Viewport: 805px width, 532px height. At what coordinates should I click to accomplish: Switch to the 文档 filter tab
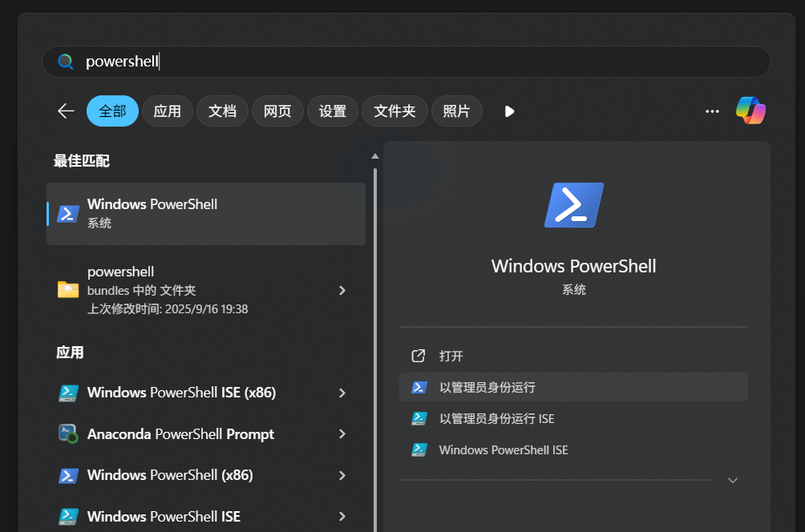pyautogui.click(x=222, y=111)
